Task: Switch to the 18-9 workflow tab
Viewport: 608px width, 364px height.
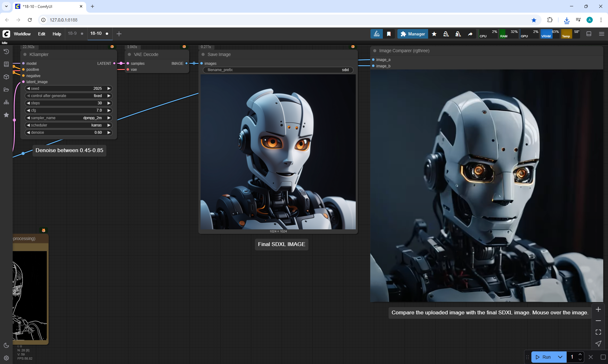Action: [x=72, y=34]
